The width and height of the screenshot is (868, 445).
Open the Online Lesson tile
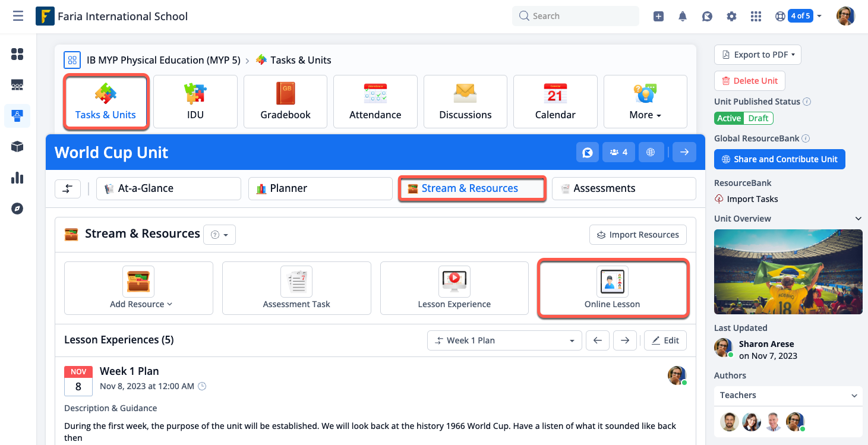coord(613,288)
